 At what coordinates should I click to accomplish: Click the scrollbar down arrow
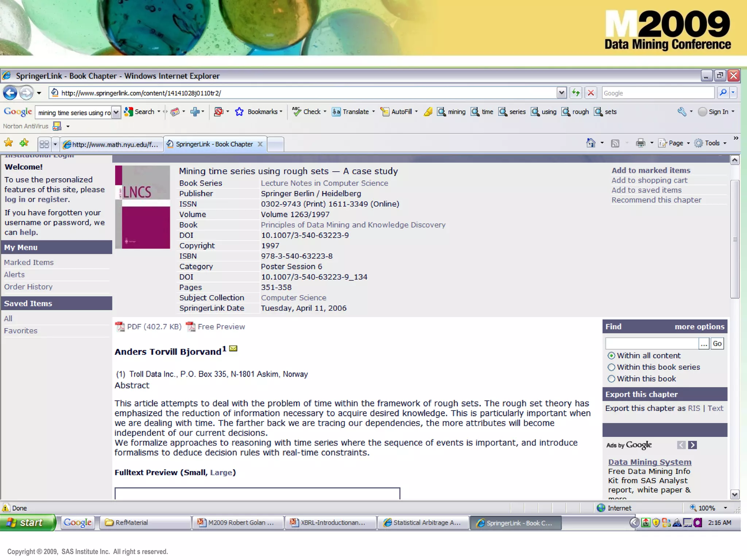point(735,494)
